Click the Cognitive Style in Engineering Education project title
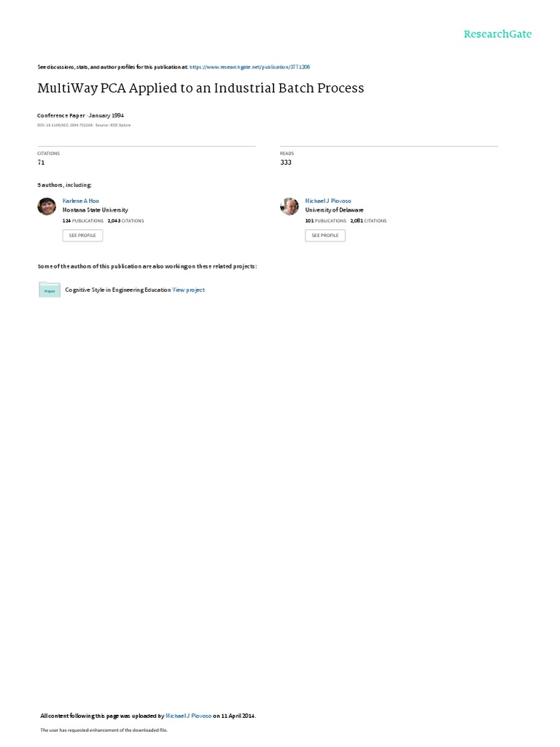The width and height of the screenshot is (560, 747). pyautogui.click(x=117, y=290)
